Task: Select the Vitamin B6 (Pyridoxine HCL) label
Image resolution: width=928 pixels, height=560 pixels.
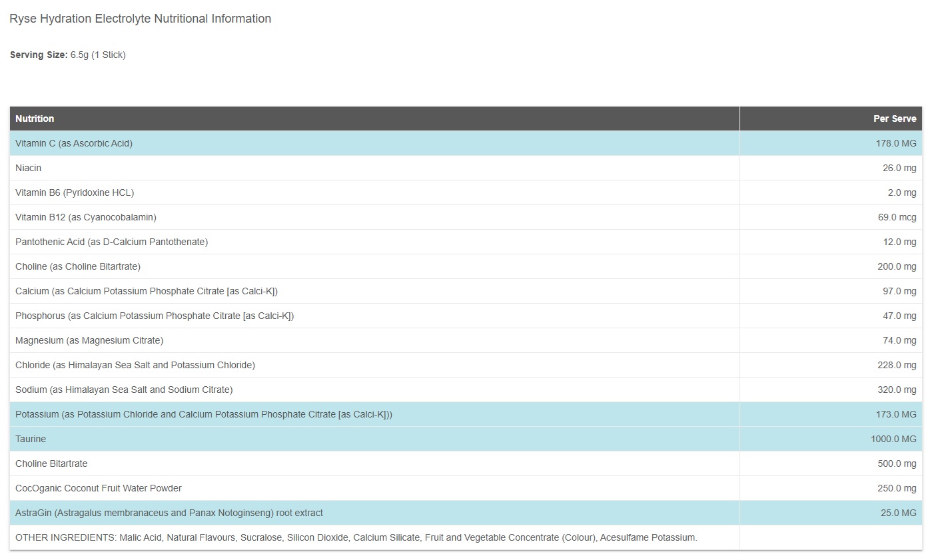Action: (75, 192)
